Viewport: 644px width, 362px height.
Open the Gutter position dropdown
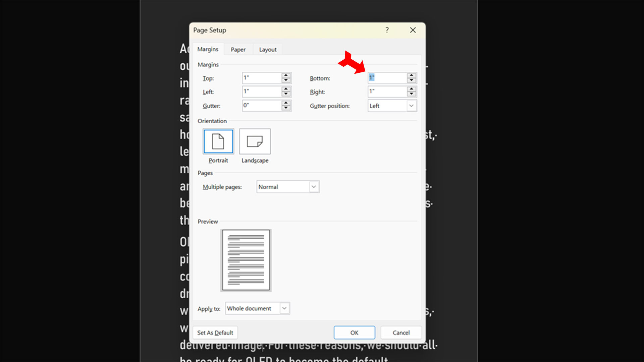pyautogui.click(x=411, y=106)
